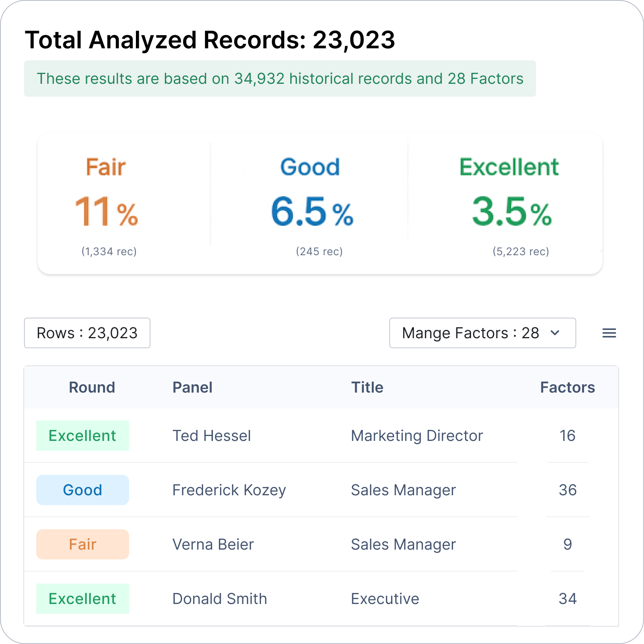The width and height of the screenshot is (644, 644).
Task: Select the Fair badge for Verna Beier
Action: click(83, 544)
